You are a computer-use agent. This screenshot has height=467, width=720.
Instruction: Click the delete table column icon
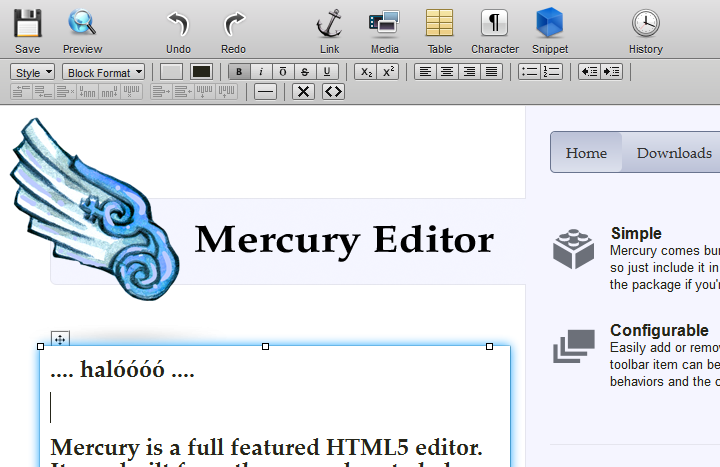pos(131,91)
